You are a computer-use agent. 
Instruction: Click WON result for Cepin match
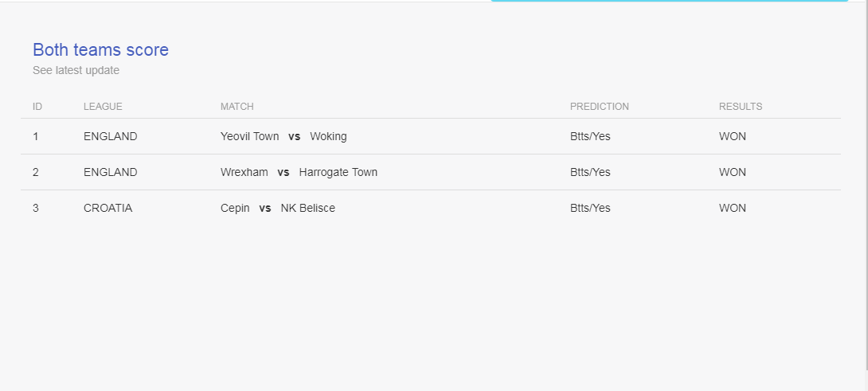(x=733, y=208)
